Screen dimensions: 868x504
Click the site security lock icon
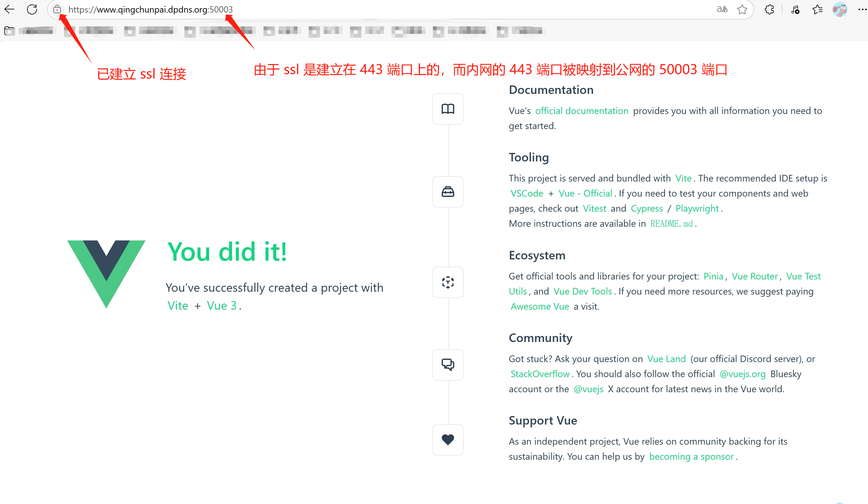click(57, 9)
